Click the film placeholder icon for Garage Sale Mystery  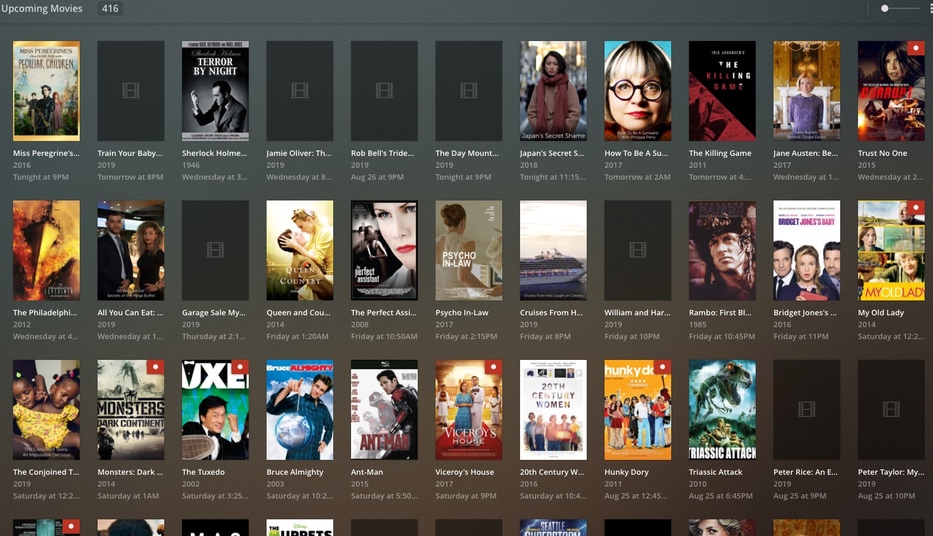click(x=215, y=250)
